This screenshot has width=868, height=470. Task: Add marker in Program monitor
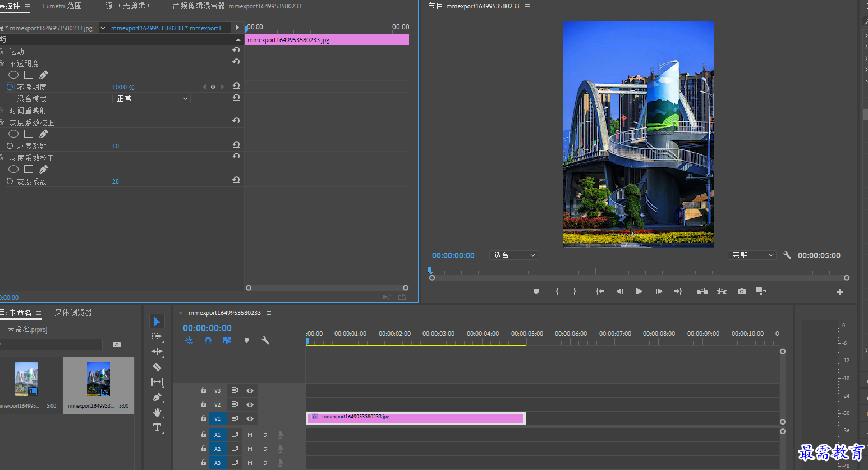click(536, 291)
